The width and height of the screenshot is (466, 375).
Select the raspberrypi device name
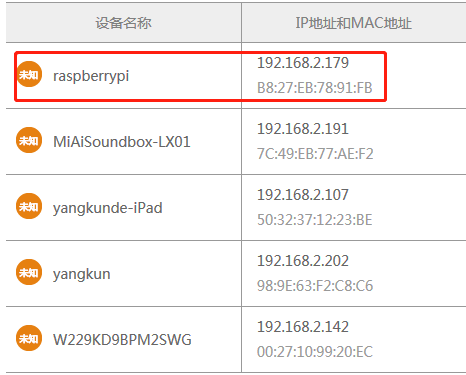click(91, 77)
